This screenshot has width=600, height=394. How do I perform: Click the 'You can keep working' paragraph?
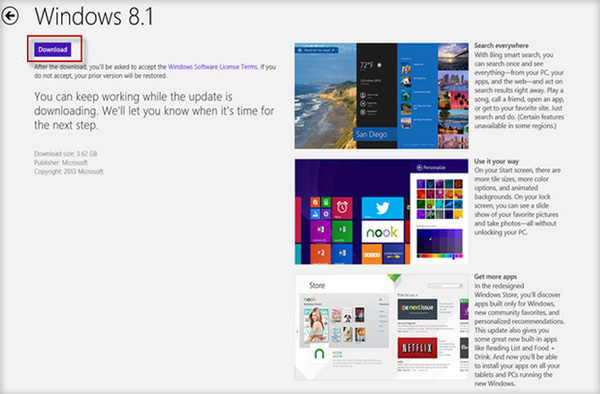pos(154,111)
